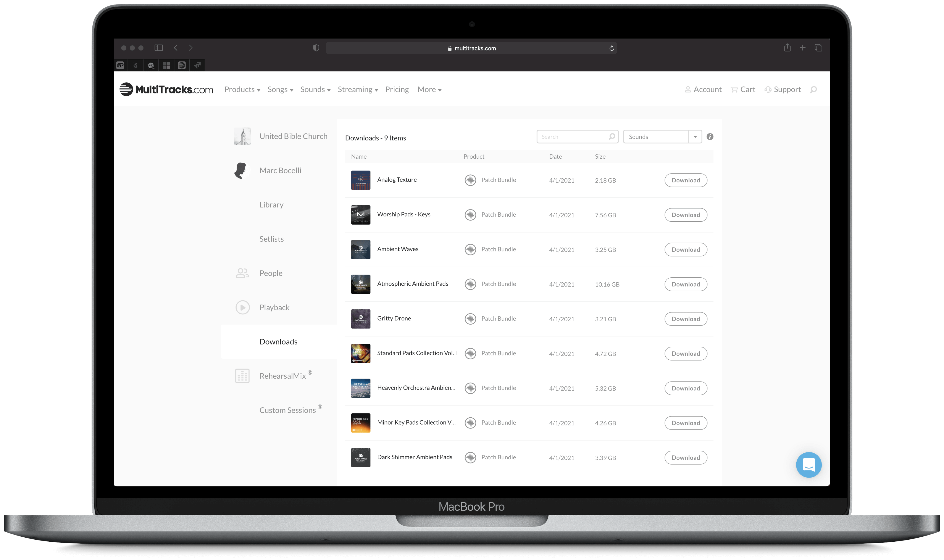
Task: Click the RehearsalMix sidebar icon
Action: 242,375
